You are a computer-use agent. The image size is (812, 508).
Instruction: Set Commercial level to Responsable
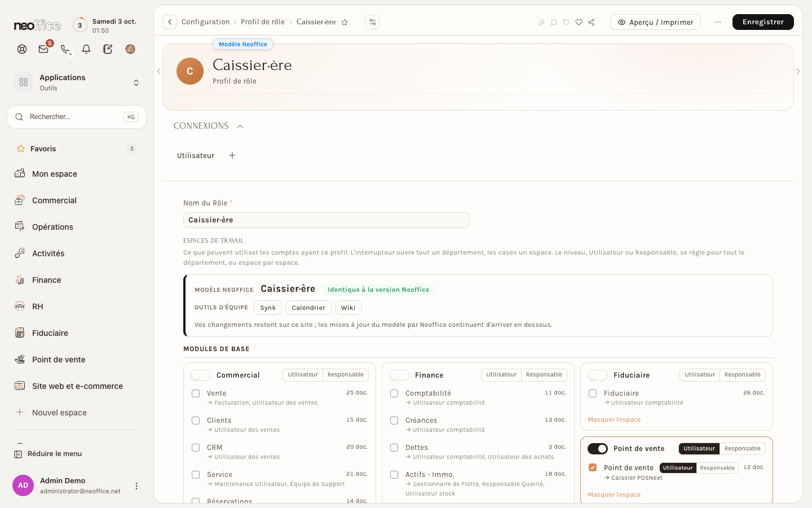point(346,375)
